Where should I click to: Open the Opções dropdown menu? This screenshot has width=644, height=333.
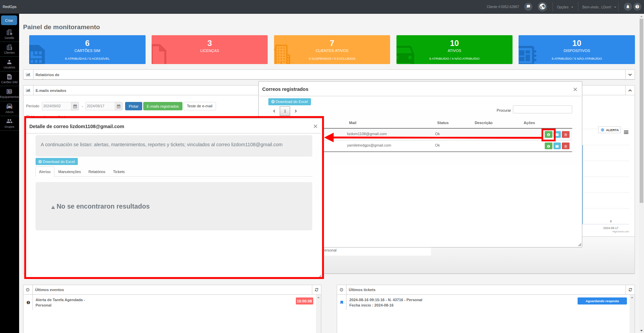point(565,7)
